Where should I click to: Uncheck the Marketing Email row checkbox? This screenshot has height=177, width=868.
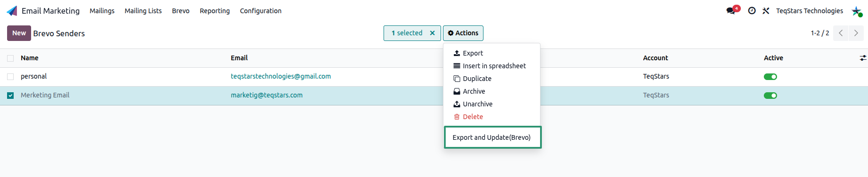10,96
